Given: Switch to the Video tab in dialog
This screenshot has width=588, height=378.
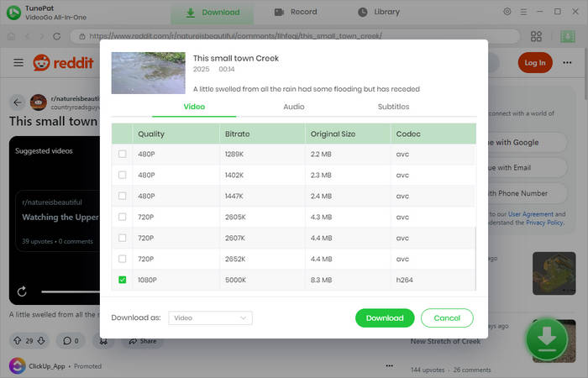Looking at the screenshot, I should (x=194, y=107).
